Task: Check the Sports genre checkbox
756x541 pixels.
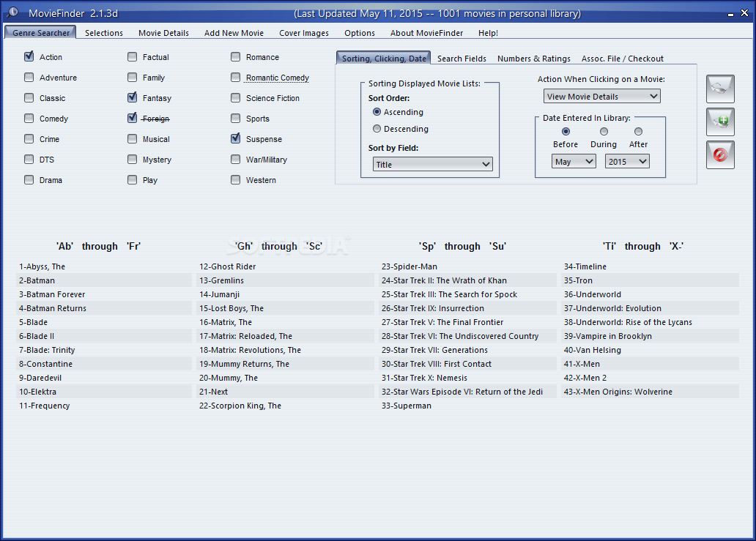Action: [x=235, y=118]
